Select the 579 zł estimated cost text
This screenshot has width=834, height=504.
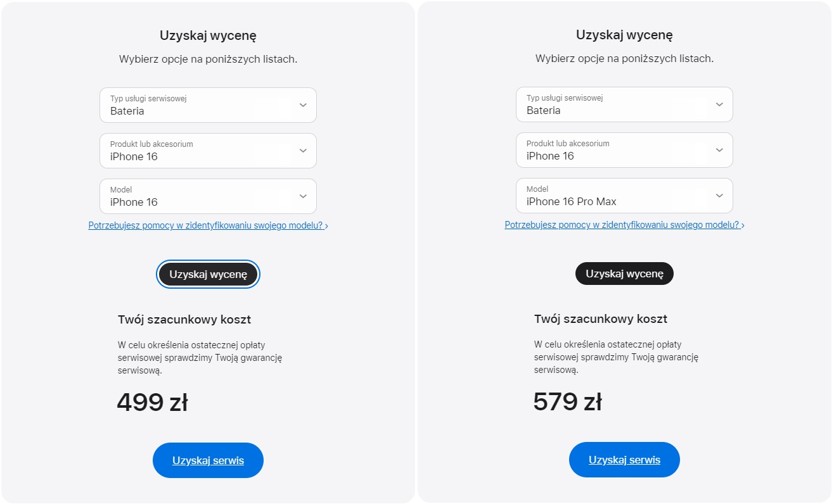567,402
